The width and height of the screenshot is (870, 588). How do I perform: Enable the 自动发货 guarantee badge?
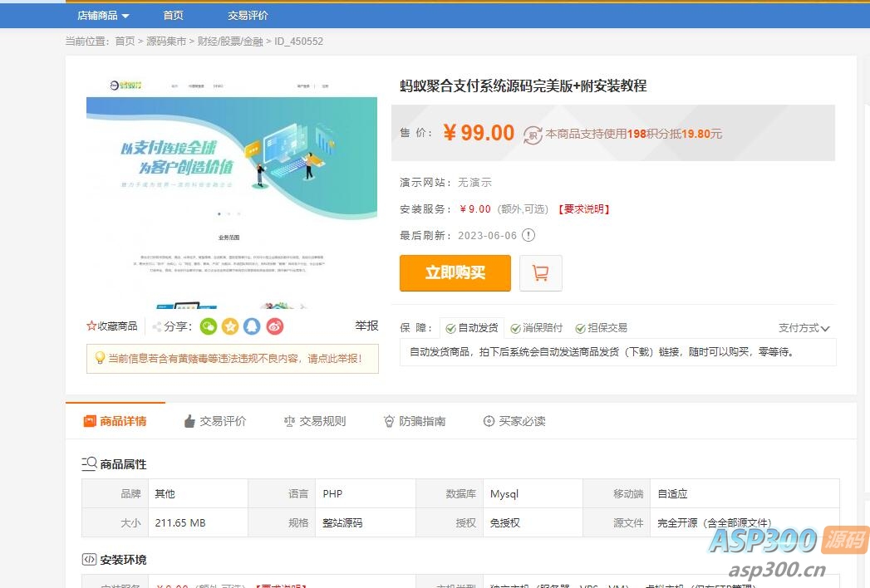[472, 328]
